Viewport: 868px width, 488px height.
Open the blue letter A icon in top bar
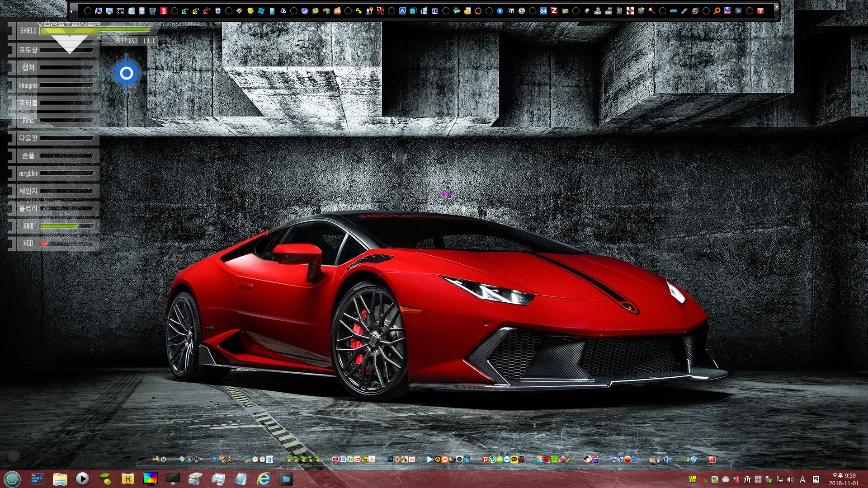pyautogui.click(x=402, y=11)
